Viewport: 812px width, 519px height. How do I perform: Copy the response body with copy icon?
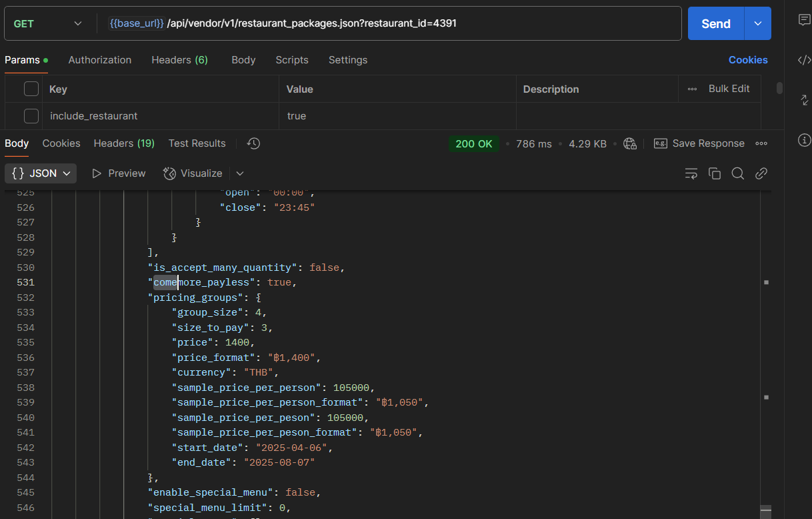(715, 173)
